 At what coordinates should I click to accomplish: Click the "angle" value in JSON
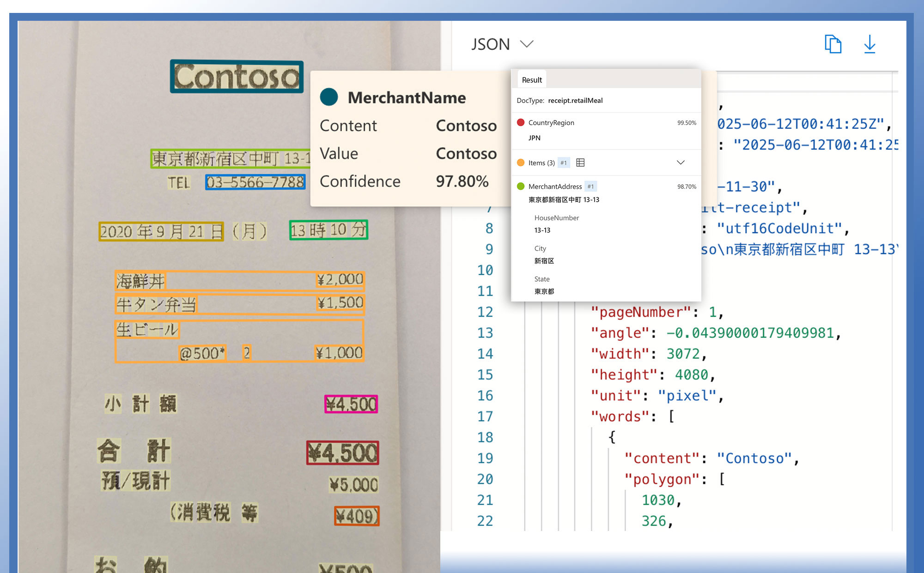click(x=750, y=333)
